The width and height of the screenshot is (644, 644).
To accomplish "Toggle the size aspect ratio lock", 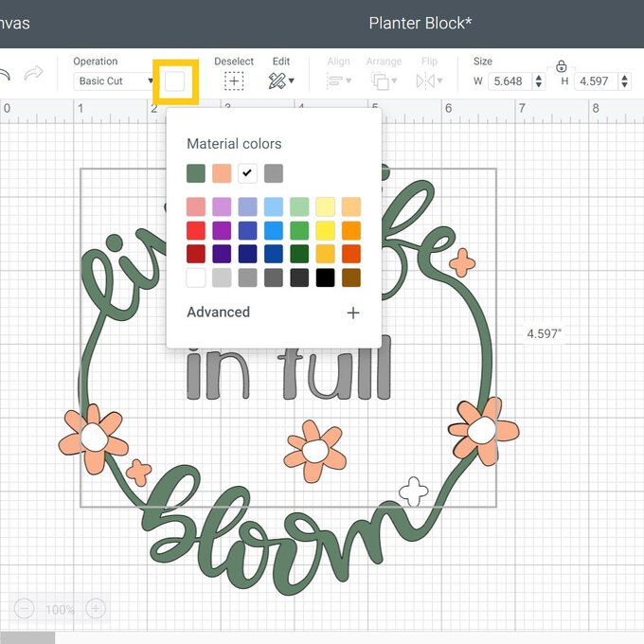I will (562, 66).
